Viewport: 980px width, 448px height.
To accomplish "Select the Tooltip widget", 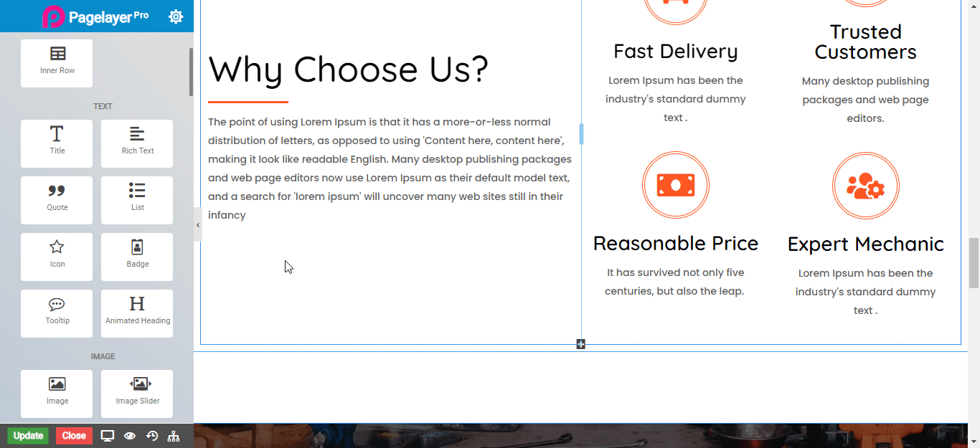I will [x=57, y=313].
